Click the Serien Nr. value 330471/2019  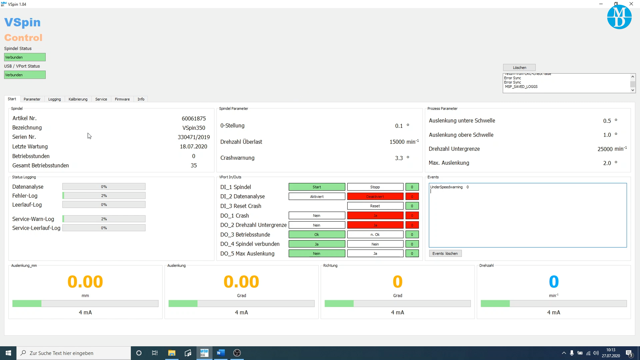click(193, 137)
